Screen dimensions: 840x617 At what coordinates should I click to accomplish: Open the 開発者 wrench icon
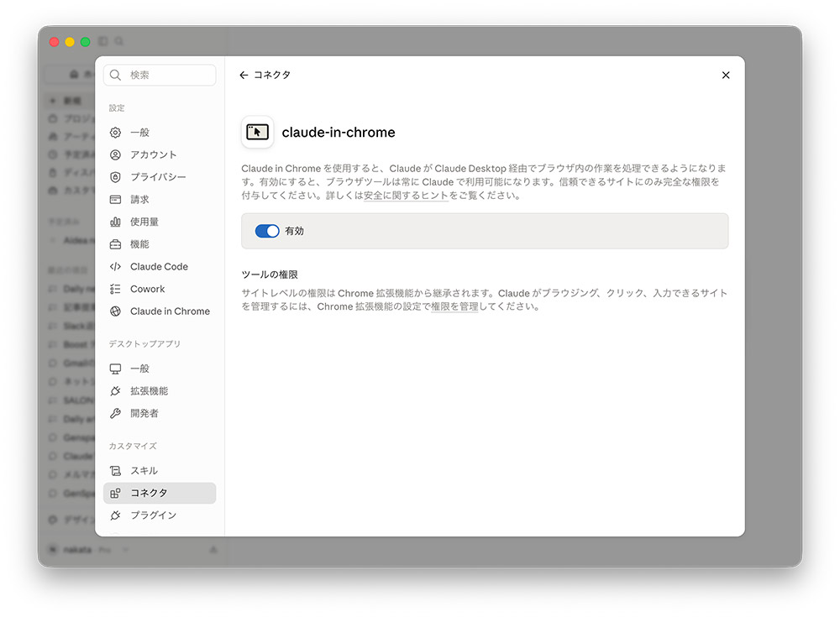(115, 413)
